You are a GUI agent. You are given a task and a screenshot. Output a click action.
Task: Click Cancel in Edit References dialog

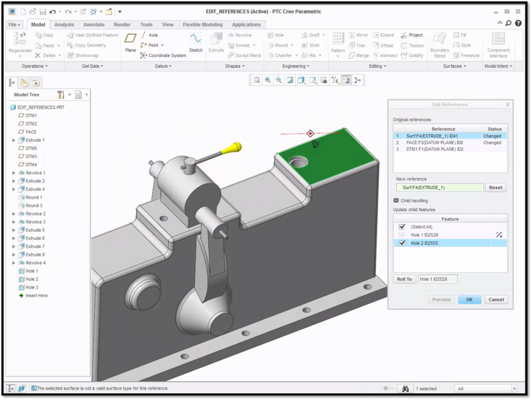pyautogui.click(x=496, y=300)
